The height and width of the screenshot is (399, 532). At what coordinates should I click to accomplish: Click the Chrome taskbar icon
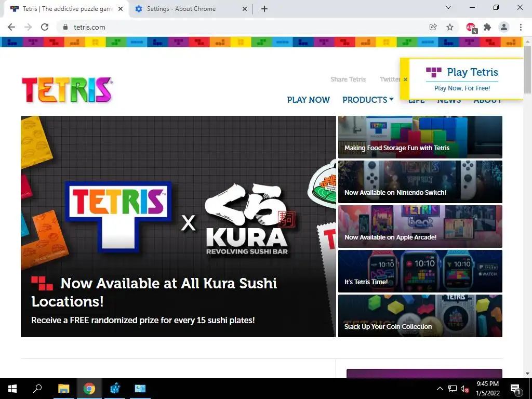[x=89, y=389]
